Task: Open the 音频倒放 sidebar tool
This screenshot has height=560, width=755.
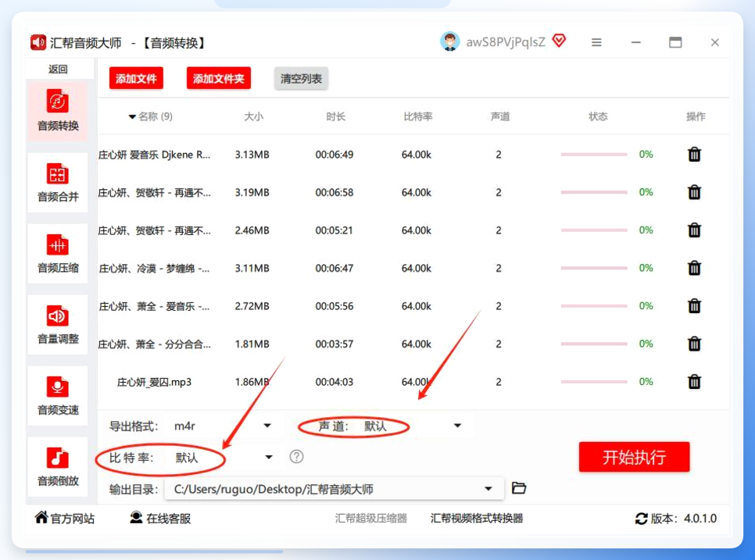Action: coord(57,467)
